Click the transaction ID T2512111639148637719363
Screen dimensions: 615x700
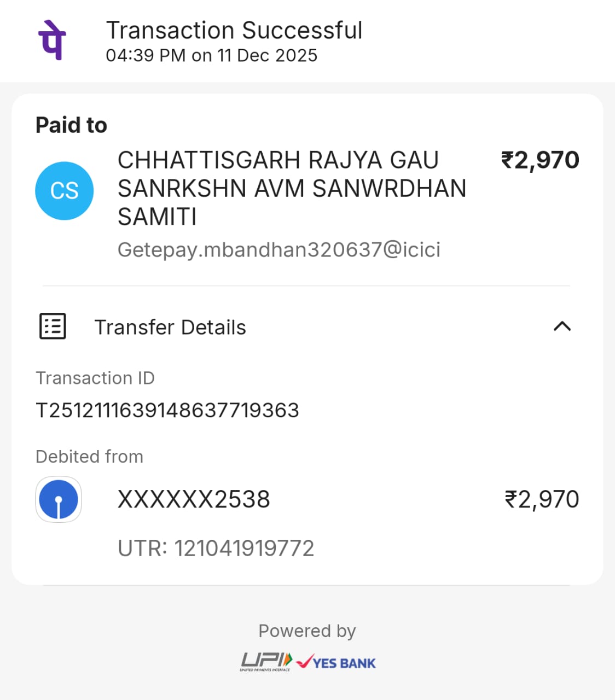click(167, 410)
